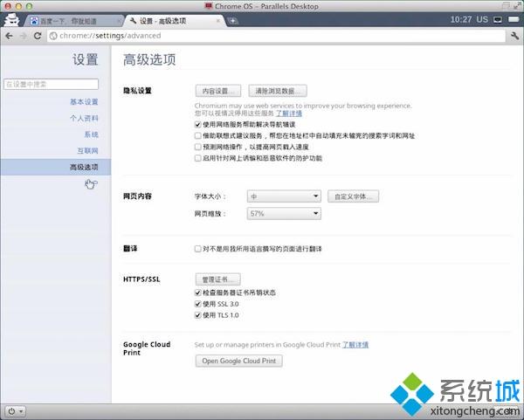
Task: Open the display icon in the status area
Action: tap(498, 20)
